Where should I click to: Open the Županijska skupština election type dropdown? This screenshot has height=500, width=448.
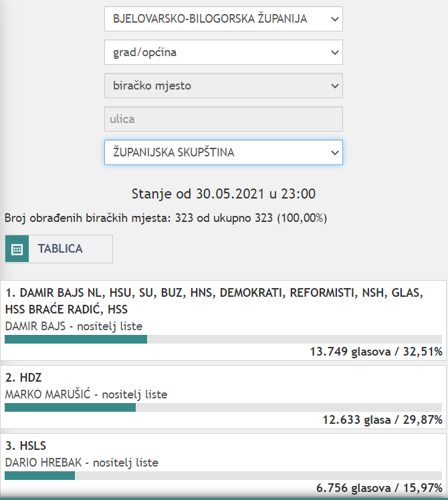(223, 152)
